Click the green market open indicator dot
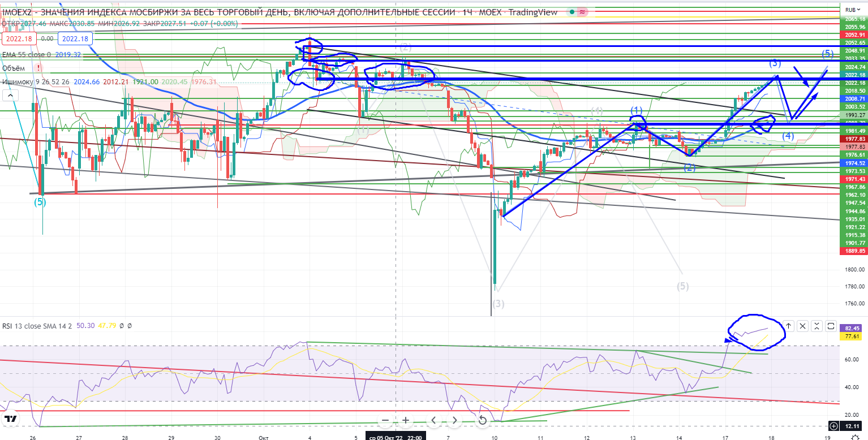 (572, 12)
